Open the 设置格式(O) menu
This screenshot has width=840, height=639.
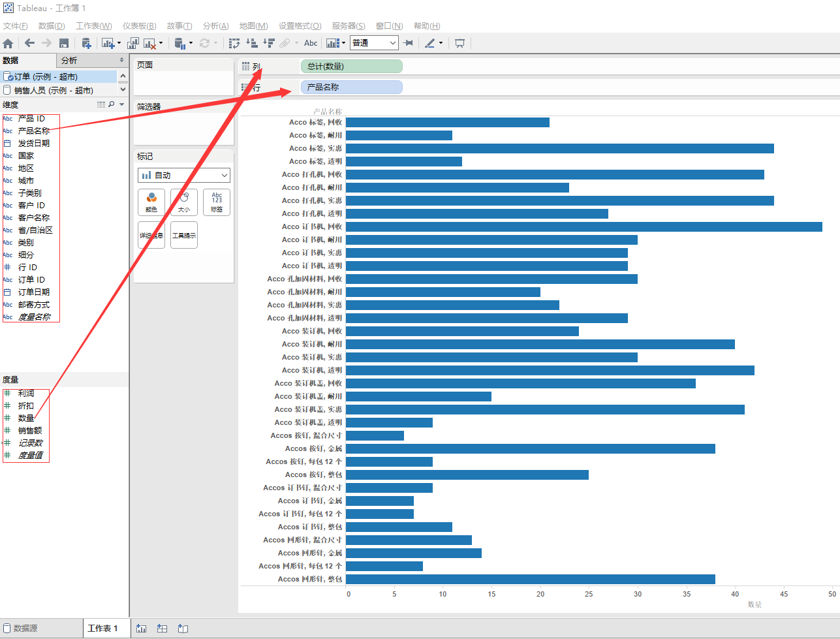(300, 26)
